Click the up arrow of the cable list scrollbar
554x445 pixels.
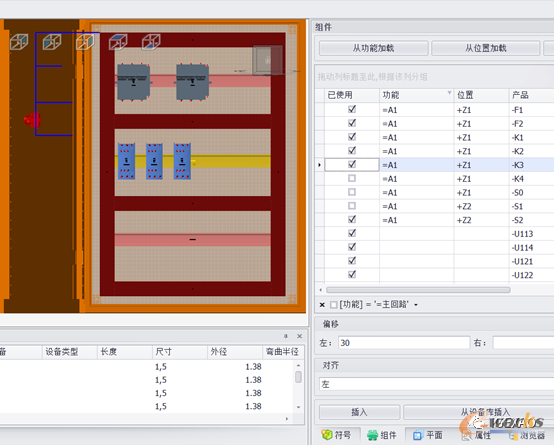299,365
